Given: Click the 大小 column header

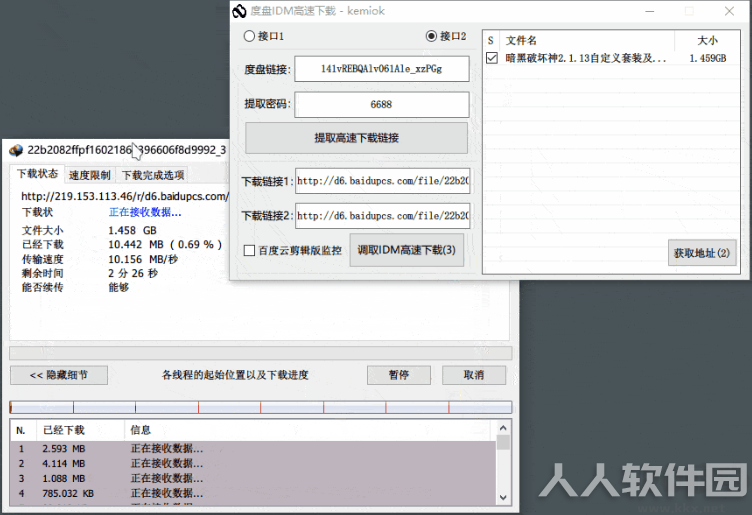Looking at the screenshot, I should [707, 40].
